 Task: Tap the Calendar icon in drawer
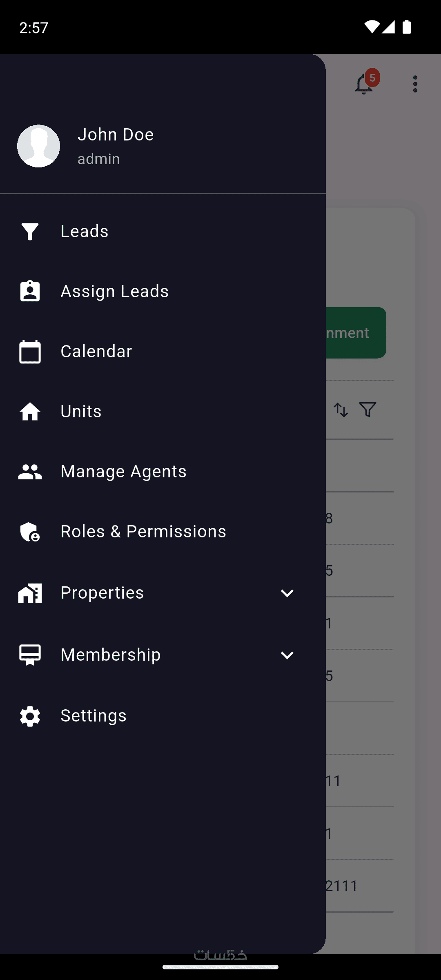tap(30, 352)
